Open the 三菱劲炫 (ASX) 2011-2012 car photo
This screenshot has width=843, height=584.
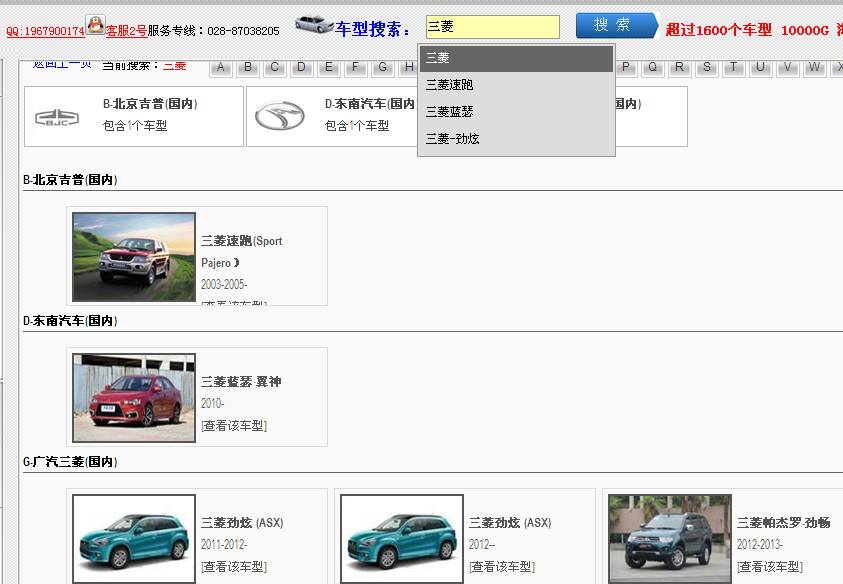pos(134,539)
